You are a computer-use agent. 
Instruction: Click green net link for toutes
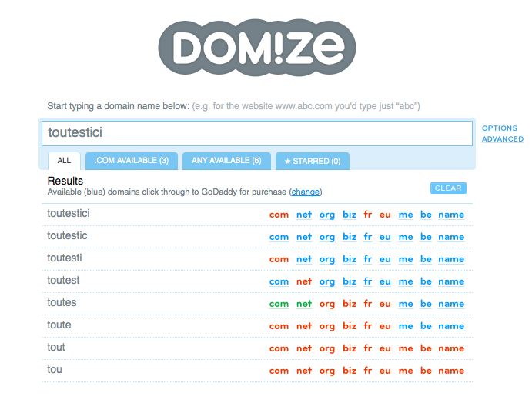point(304,304)
